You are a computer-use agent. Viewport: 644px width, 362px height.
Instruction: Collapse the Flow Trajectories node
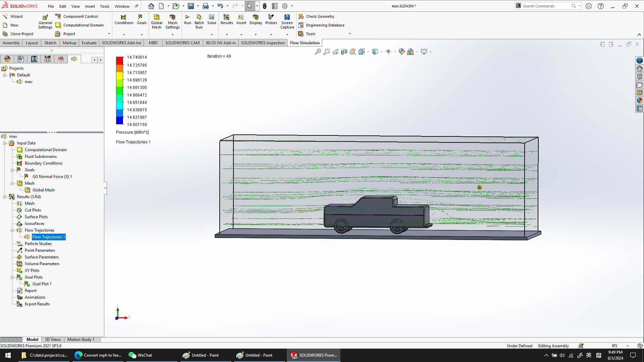(12, 230)
